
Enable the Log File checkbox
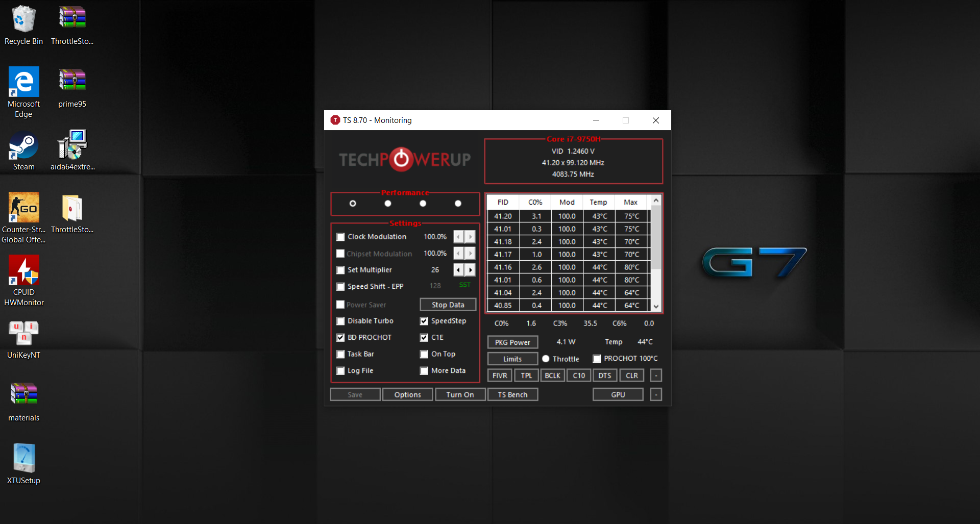340,371
